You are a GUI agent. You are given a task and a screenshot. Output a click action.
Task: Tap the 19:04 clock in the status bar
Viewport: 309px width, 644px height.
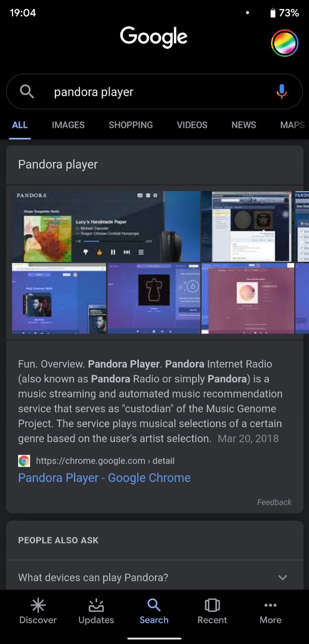(x=23, y=13)
